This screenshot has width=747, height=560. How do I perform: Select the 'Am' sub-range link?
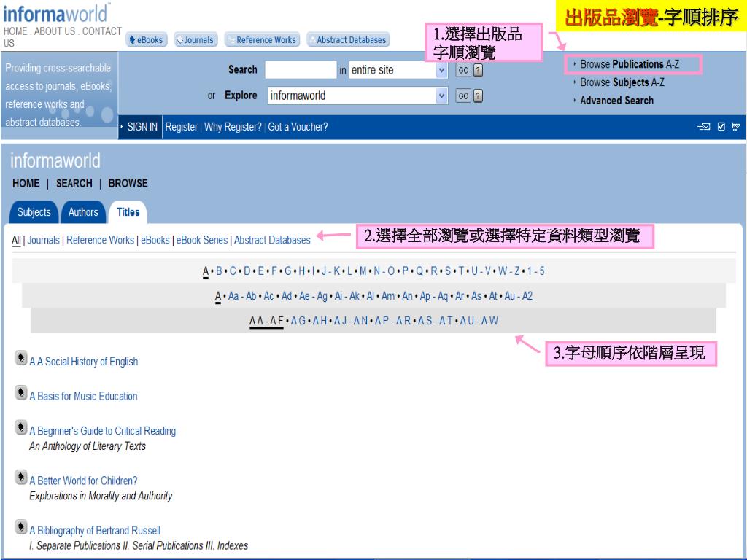tap(388, 296)
